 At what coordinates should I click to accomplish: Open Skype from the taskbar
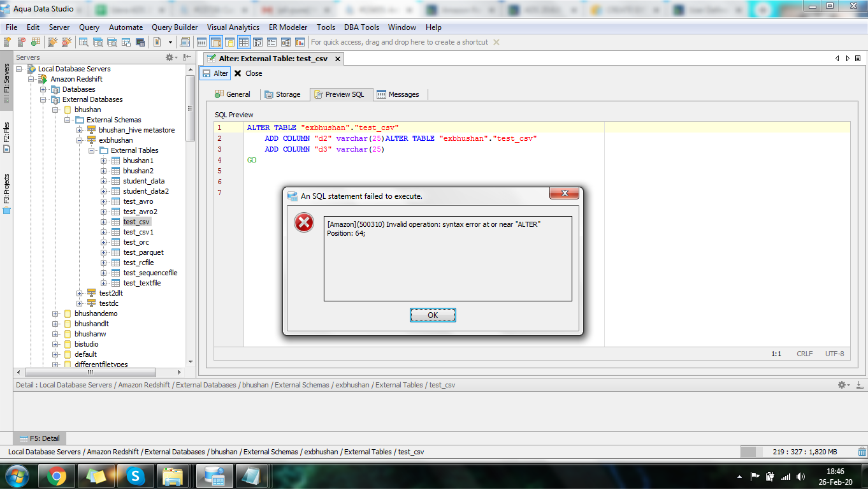point(134,475)
